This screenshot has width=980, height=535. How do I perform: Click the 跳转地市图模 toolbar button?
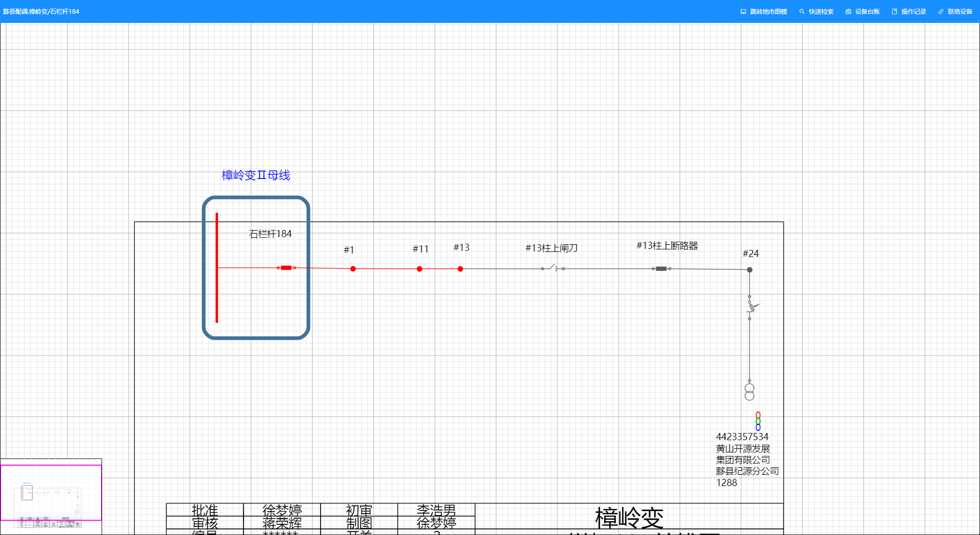click(764, 11)
